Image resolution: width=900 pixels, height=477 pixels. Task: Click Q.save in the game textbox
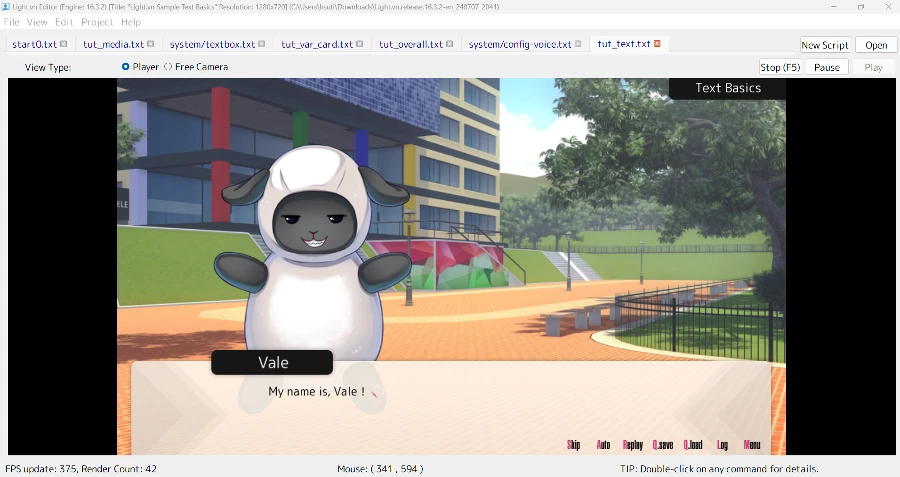pos(663,445)
